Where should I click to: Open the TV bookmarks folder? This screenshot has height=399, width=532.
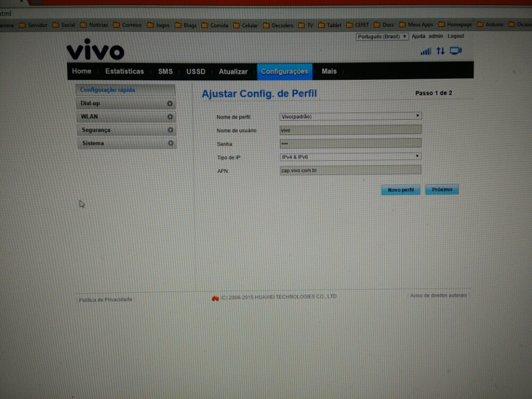click(x=306, y=26)
